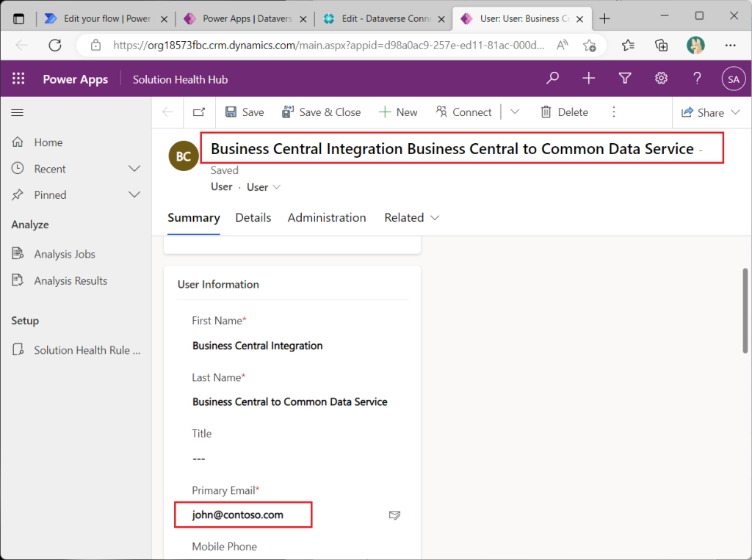Open the browser profile avatar

(x=695, y=46)
